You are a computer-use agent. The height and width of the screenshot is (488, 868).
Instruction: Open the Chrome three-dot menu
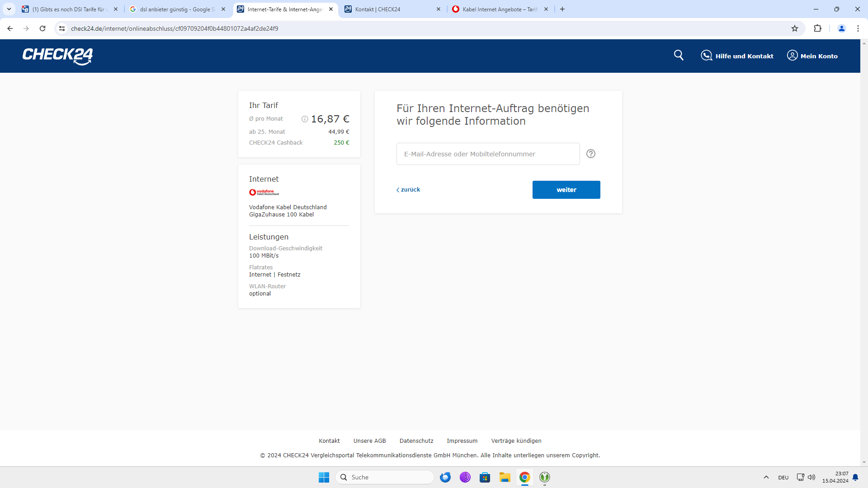pyautogui.click(x=858, y=28)
